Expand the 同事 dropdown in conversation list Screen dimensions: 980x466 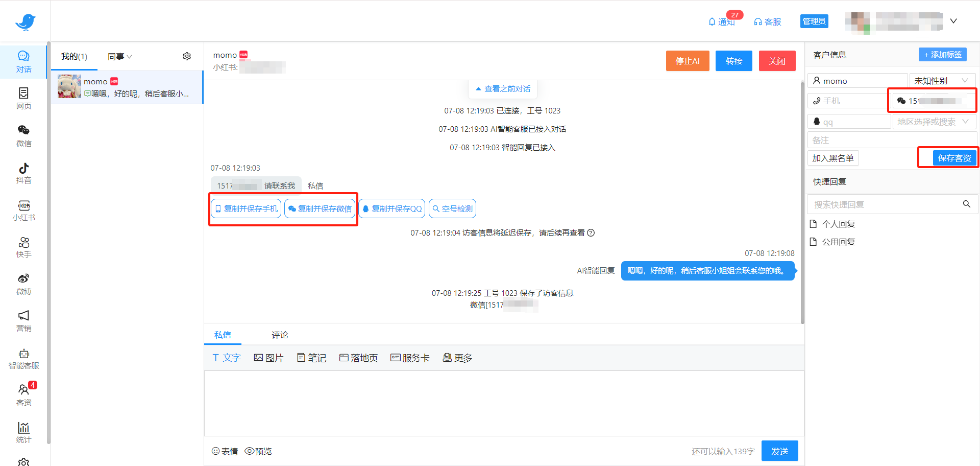coord(119,57)
